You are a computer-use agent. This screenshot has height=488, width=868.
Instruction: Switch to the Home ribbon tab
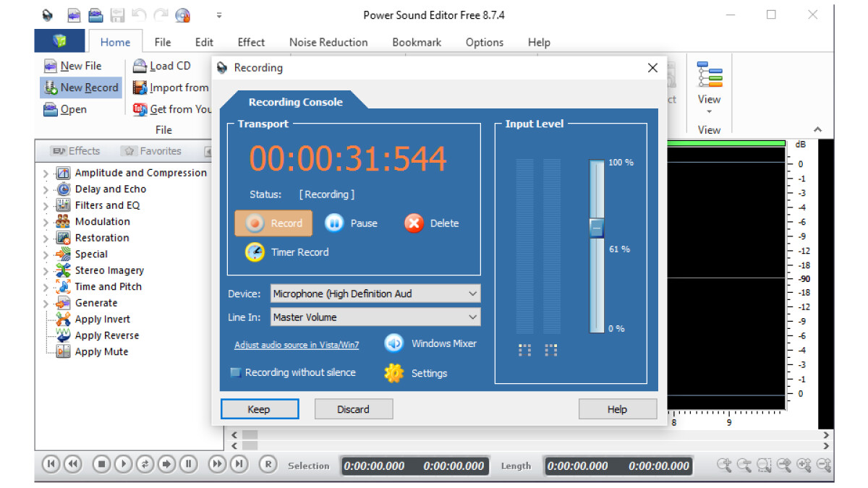(x=115, y=42)
